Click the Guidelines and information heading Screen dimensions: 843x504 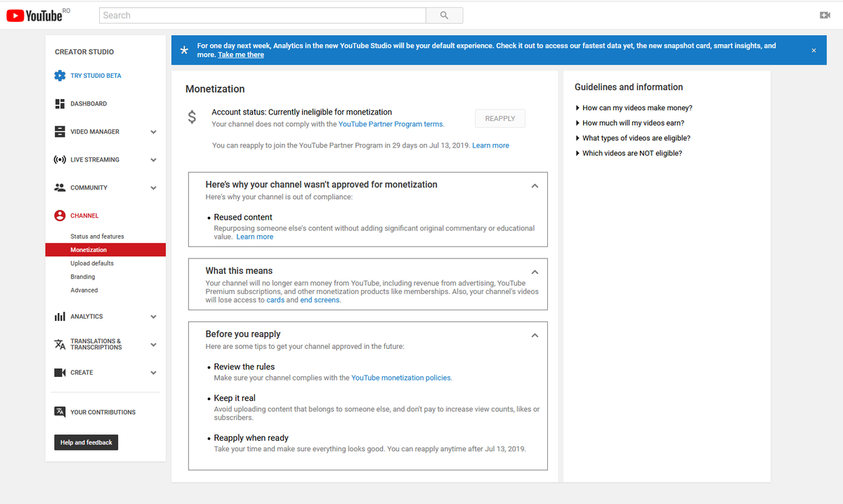tap(629, 87)
